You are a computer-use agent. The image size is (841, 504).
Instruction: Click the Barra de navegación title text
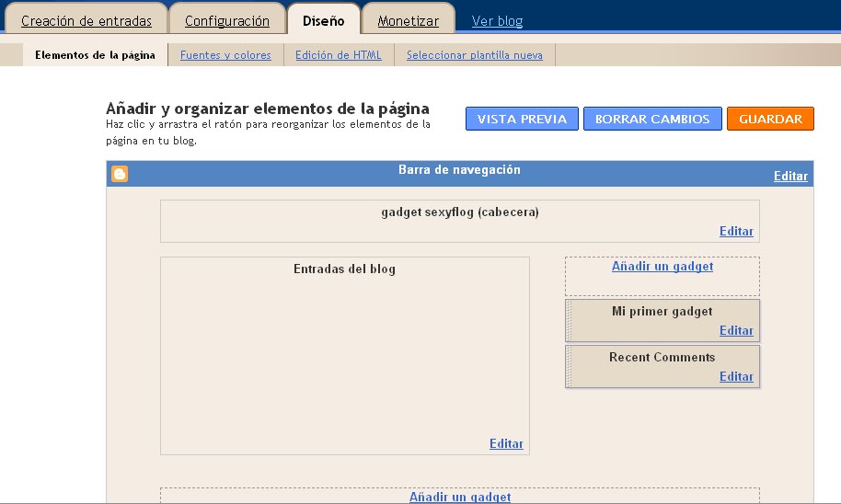tap(459, 169)
